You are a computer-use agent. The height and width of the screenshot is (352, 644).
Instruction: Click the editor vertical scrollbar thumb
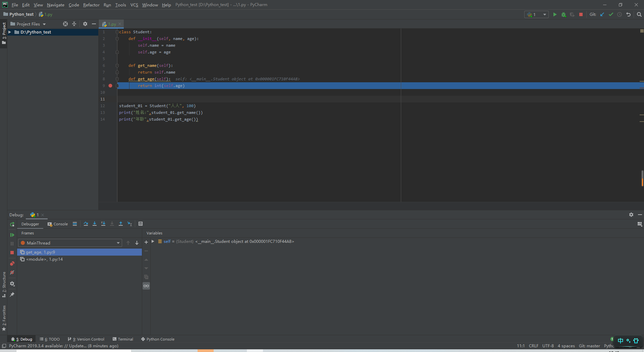[642, 178]
